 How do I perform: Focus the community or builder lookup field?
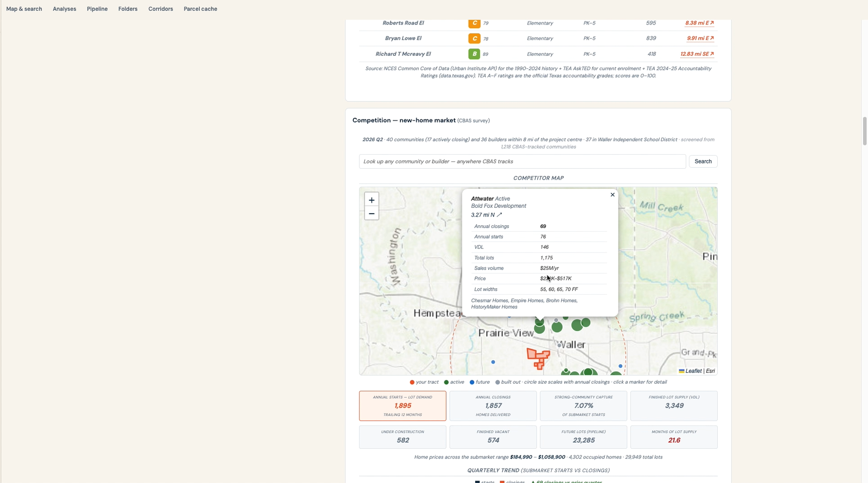click(522, 161)
